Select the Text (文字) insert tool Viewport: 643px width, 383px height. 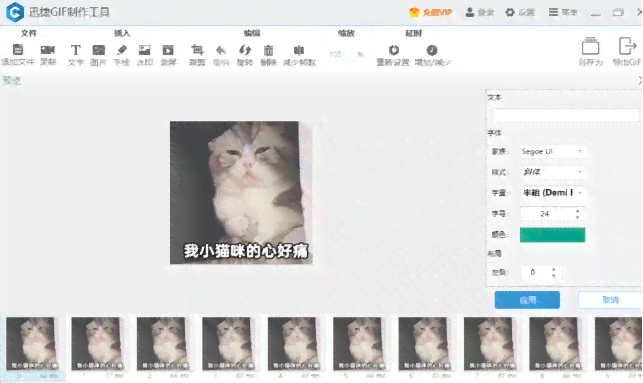point(75,50)
